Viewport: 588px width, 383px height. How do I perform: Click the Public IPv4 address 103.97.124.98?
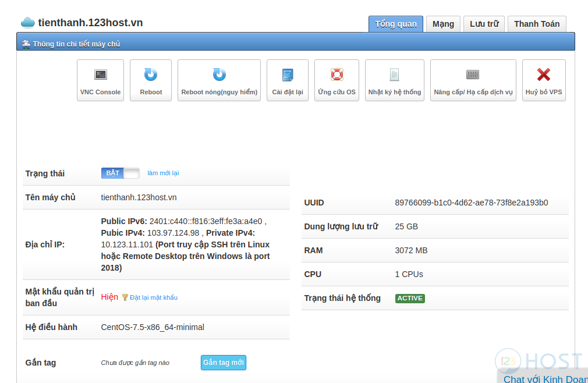coord(173,233)
